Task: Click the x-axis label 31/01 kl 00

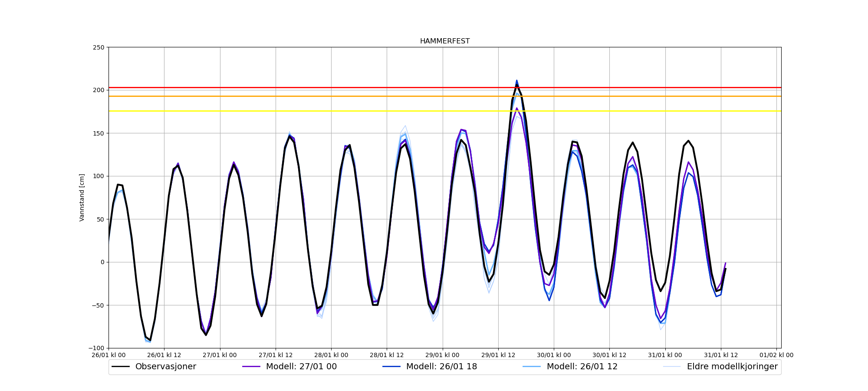Action: (665, 355)
